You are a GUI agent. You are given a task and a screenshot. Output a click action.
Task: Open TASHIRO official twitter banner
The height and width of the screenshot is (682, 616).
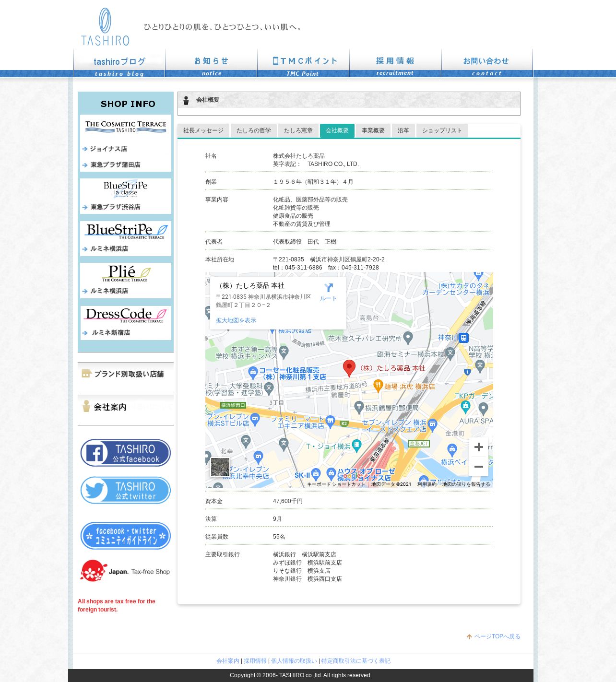click(126, 490)
